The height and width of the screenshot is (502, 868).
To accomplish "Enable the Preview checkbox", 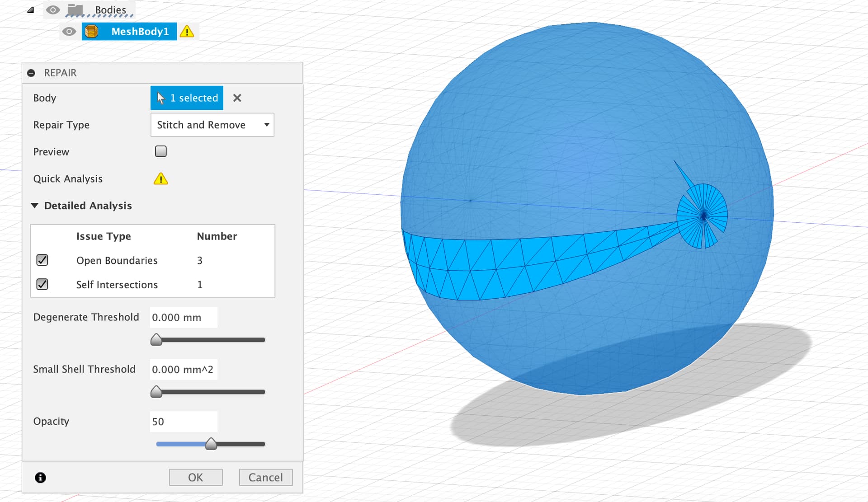I will (160, 151).
